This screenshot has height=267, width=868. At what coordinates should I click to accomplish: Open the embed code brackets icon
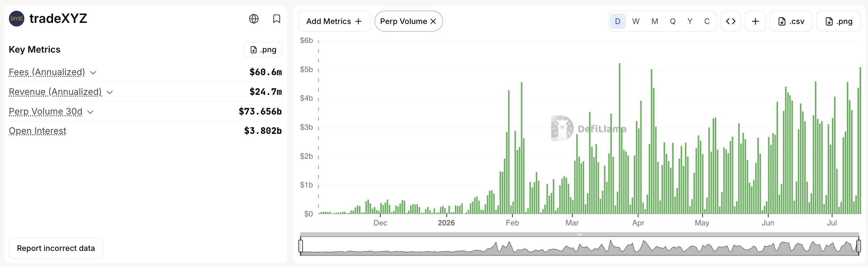[731, 21]
